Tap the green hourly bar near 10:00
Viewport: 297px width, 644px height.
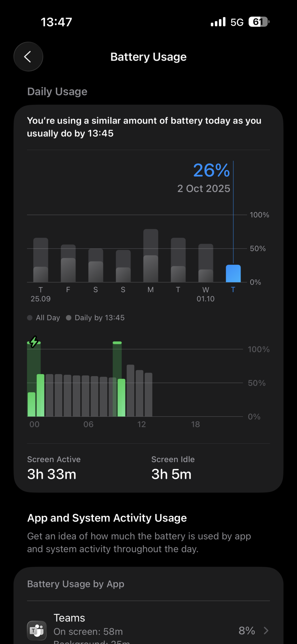pyautogui.click(x=121, y=398)
